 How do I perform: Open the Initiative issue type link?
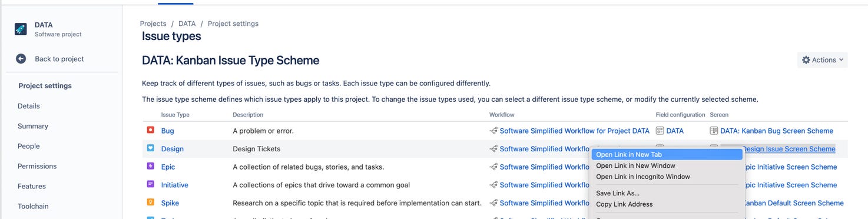coord(175,185)
